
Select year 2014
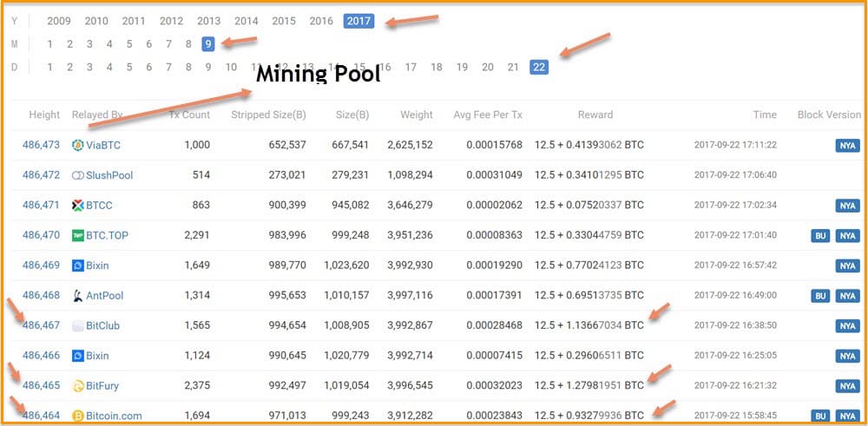tap(247, 21)
